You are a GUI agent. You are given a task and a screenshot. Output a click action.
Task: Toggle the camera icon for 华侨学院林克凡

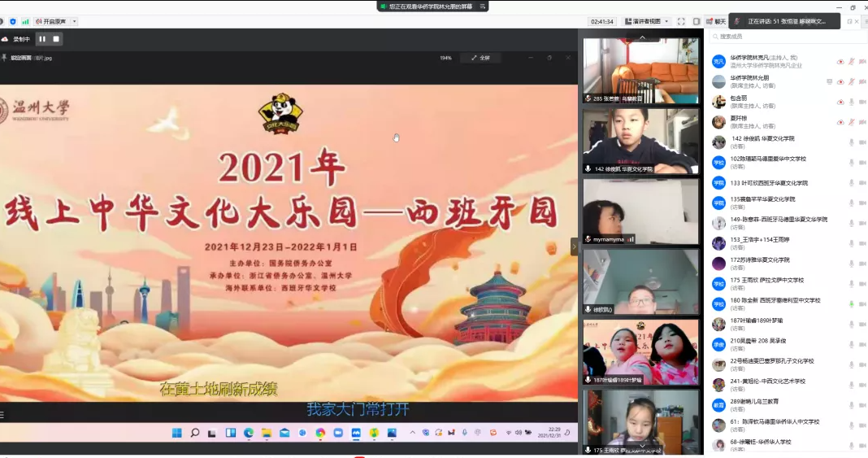click(x=862, y=62)
